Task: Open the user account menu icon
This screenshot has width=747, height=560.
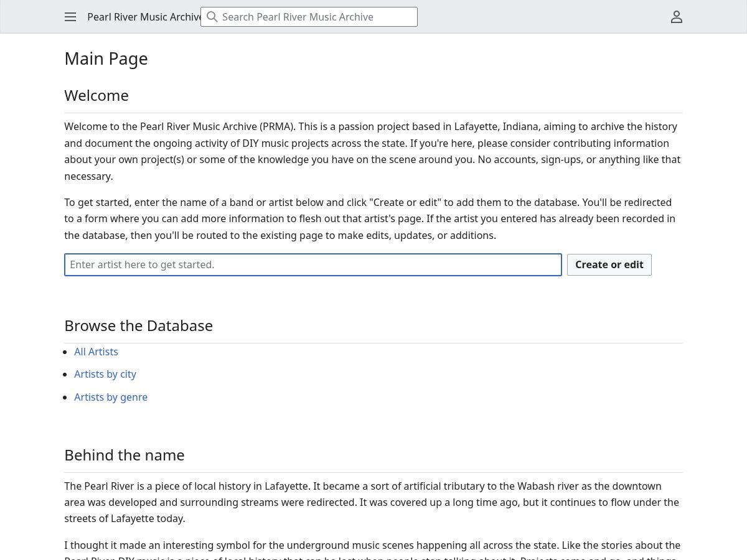Action: point(677,17)
